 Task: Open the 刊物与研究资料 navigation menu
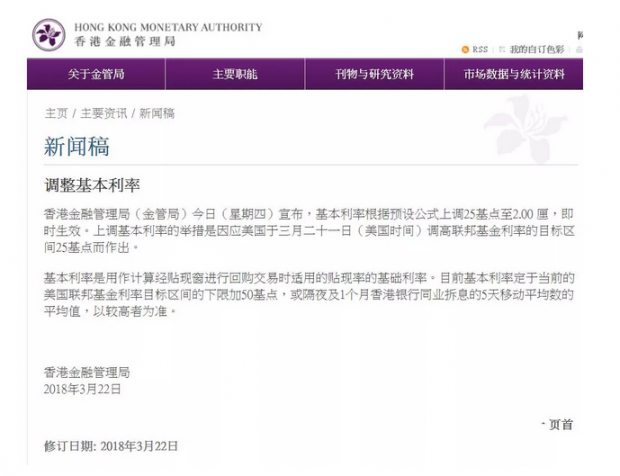(x=374, y=74)
